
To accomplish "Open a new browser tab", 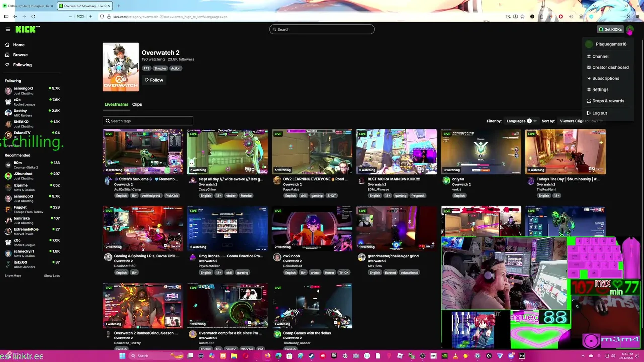I will 118,6.
